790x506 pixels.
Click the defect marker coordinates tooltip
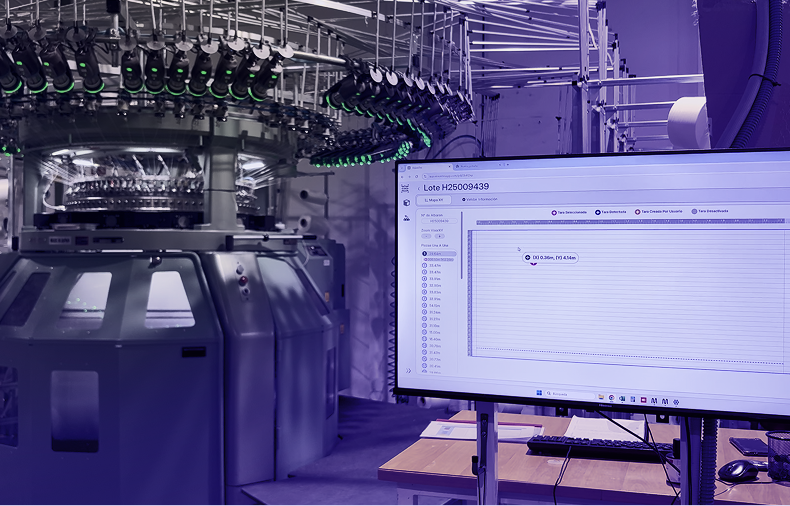pos(551,257)
